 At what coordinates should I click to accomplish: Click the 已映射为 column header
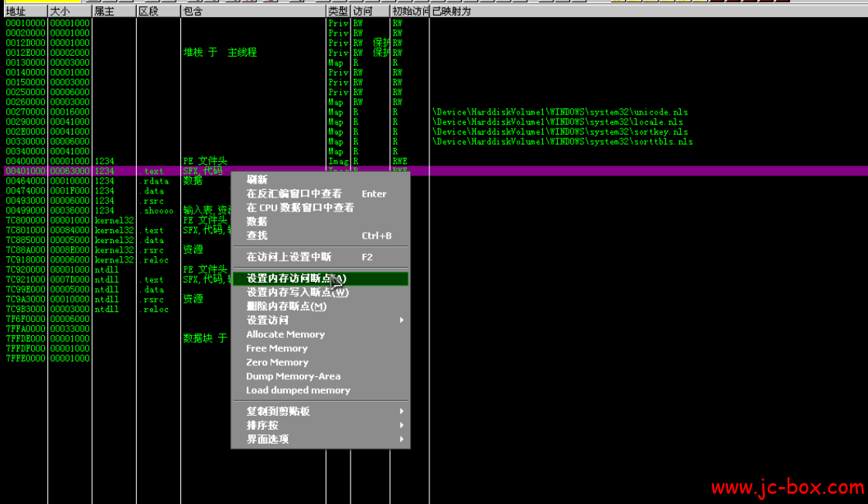click(x=451, y=12)
